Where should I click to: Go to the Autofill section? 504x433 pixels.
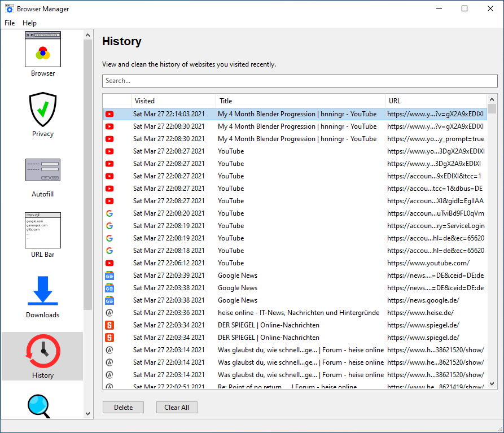[43, 178]
